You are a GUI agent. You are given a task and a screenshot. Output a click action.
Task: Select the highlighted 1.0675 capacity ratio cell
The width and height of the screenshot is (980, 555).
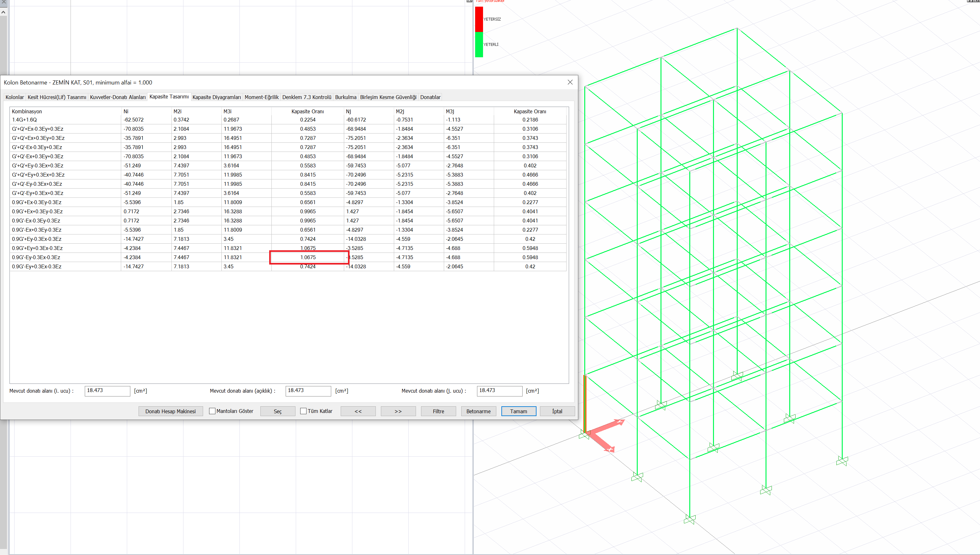pyautogui.click(x=308, y=257)
